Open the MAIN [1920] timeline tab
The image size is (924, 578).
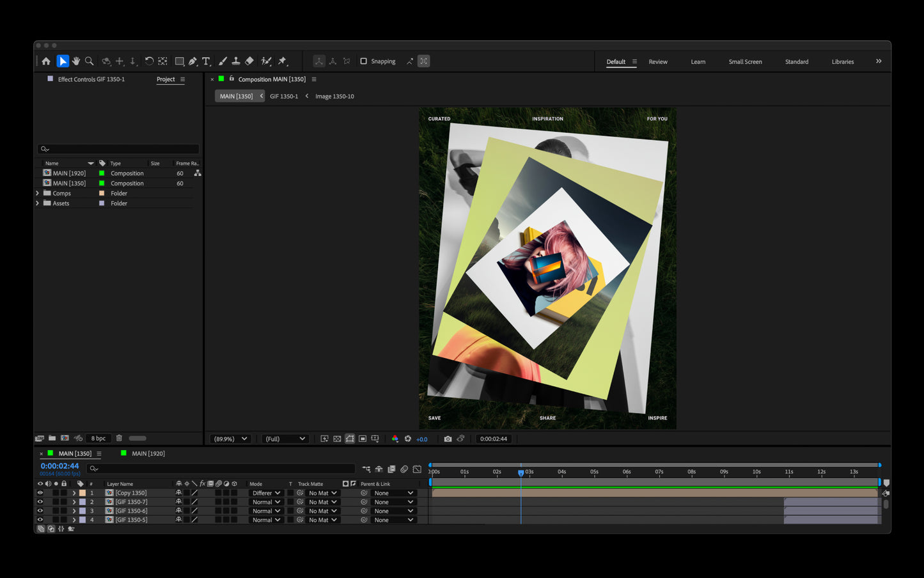(x=148, y=453)
